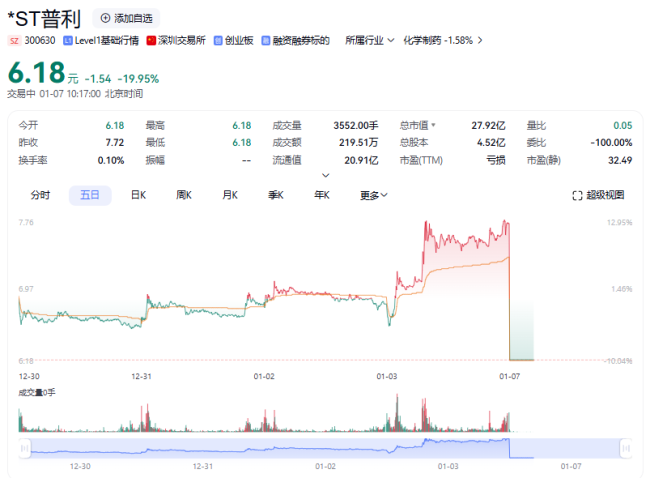Click the 6.18 current price

(36, 73)
